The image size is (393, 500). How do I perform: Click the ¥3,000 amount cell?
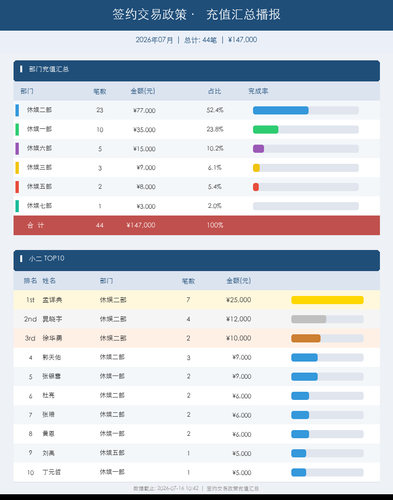pos(146,206)
